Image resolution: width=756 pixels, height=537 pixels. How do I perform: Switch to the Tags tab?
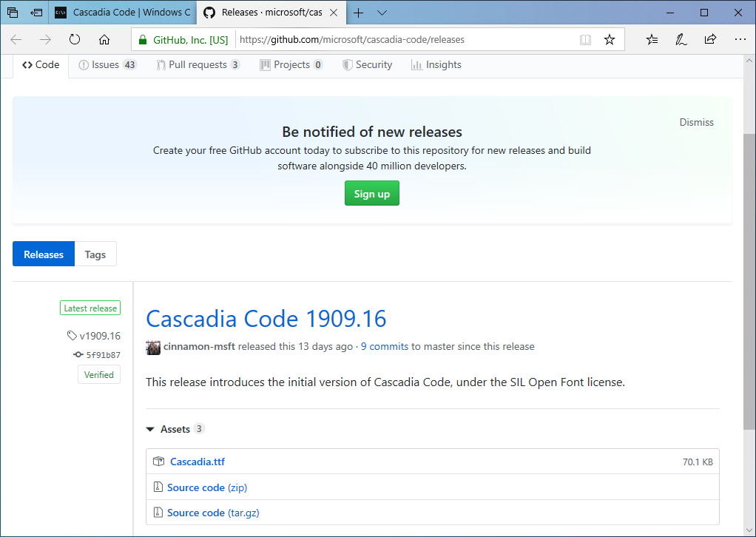(x=95, y=254)
